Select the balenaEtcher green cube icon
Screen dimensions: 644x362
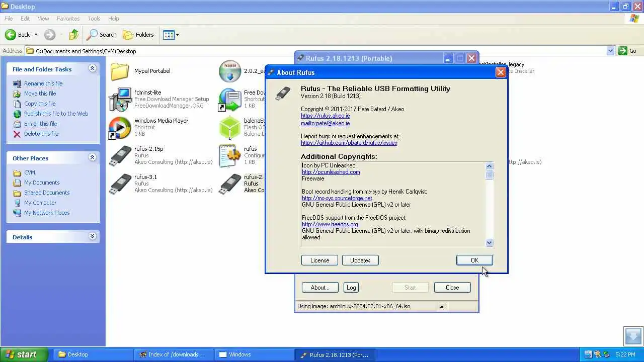pyautogui.click(x=229, y=128)
